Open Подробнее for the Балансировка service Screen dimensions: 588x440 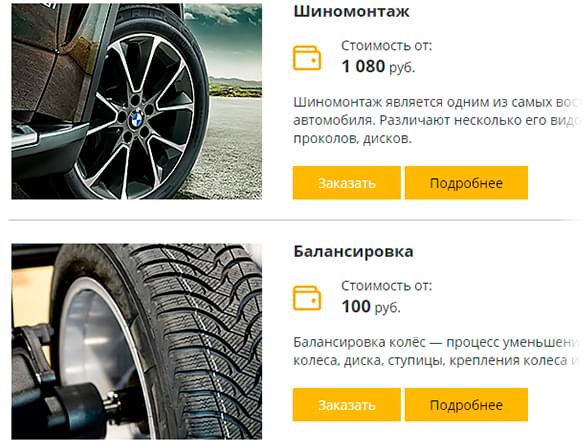coord(466,405)
